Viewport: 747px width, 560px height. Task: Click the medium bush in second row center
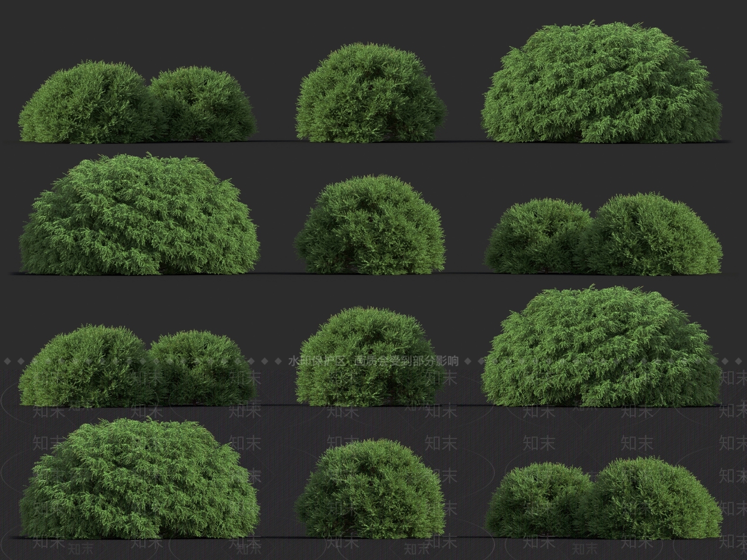369,224
